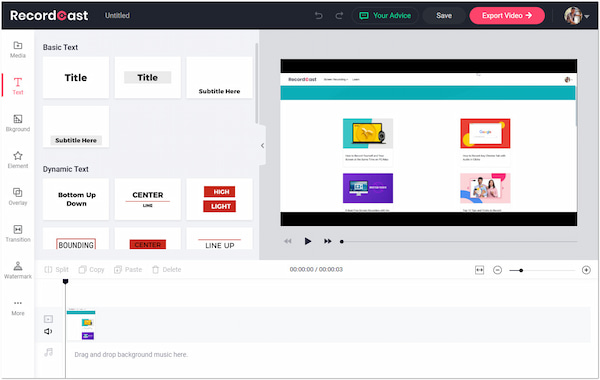Open the Watermark panel
Viewport: 600px width, 380px height.
click(18, 270)
